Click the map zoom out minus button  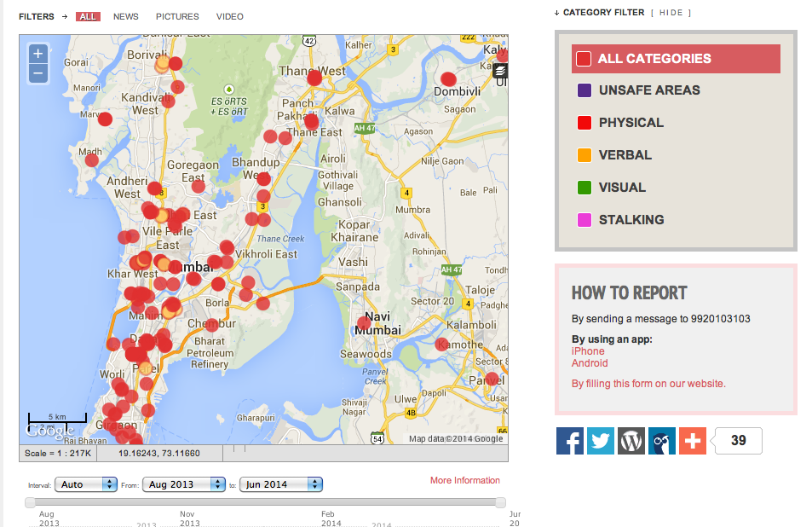37,73
